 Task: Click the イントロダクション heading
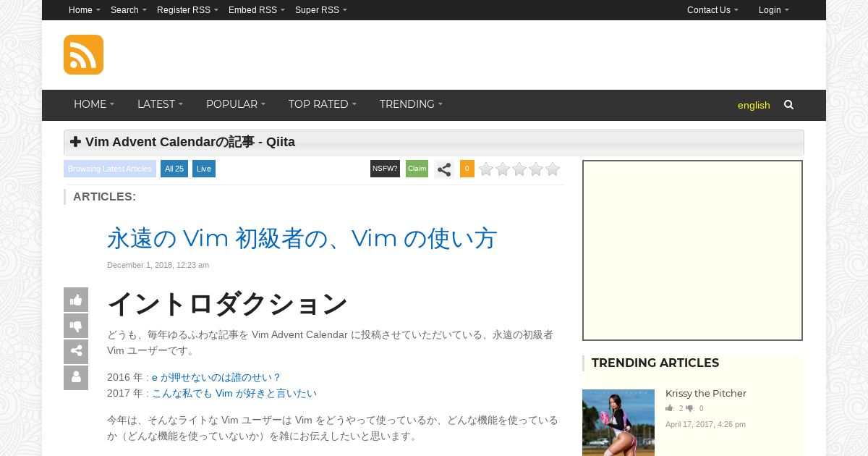227,304
